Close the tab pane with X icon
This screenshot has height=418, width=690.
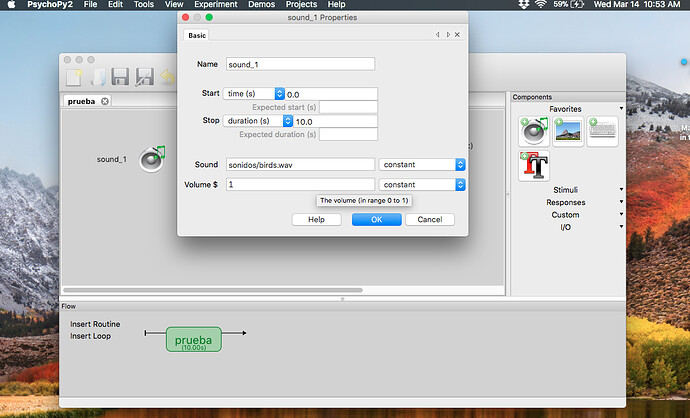coord(457,34)
